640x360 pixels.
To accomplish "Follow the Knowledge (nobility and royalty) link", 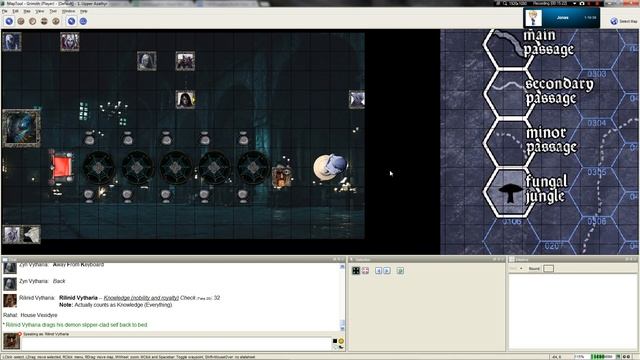I will (141, 298).
